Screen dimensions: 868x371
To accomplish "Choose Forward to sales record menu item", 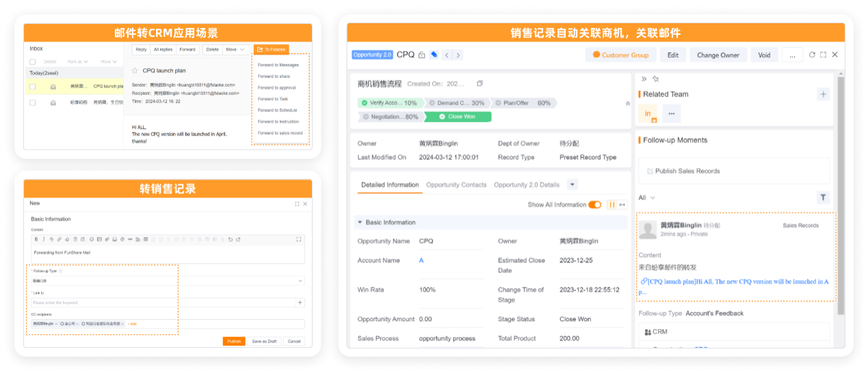I will 280,133.
